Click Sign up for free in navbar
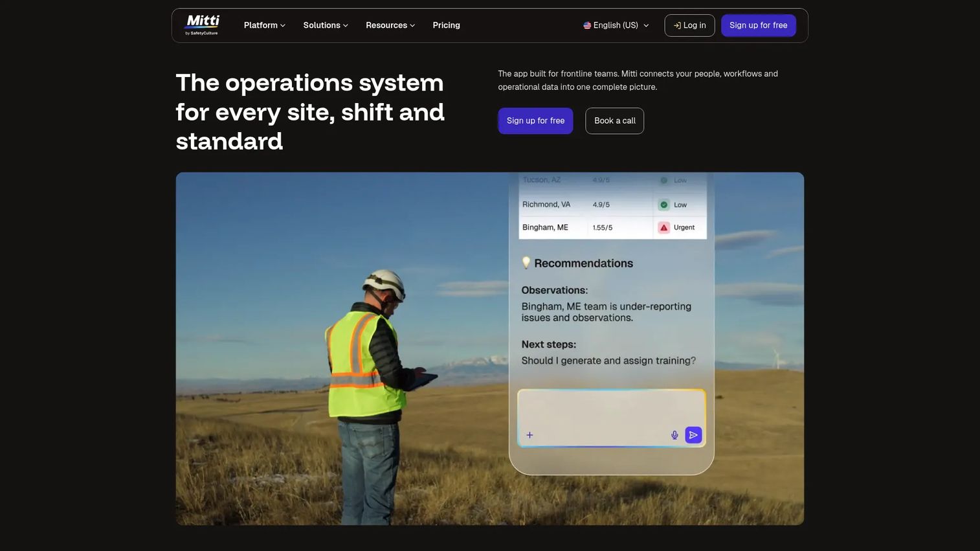 (x=759, y=25)
